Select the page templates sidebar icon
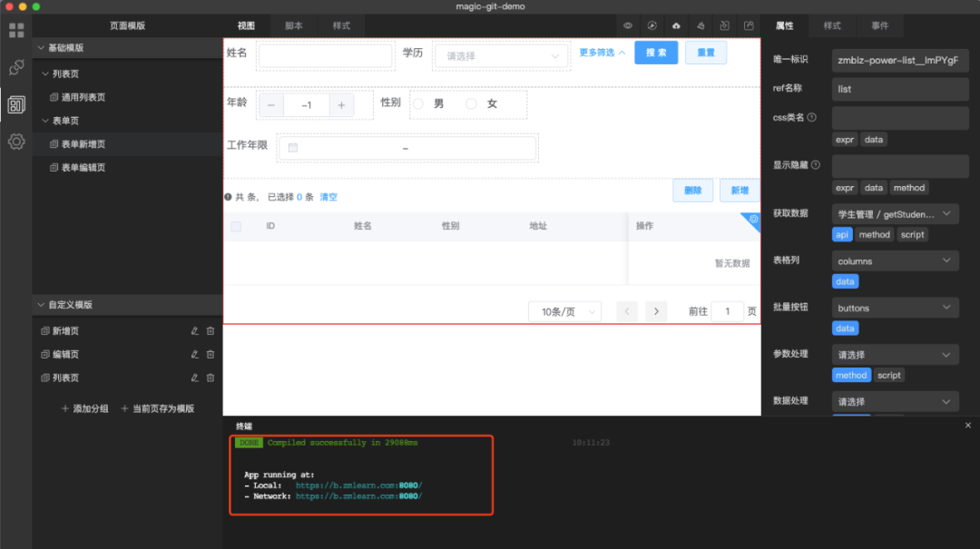This screenshot has height=549, width=980. (x=16, y=104)
